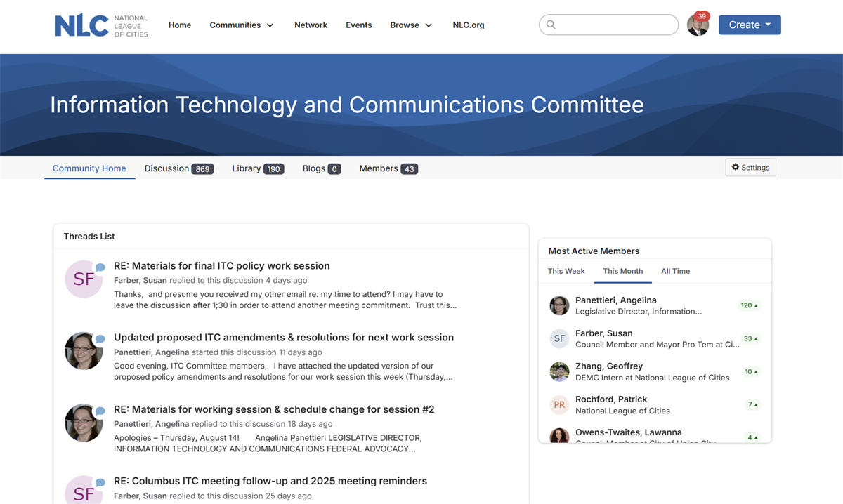Open thread RE: Materials for final ITC policy work session
Screen dimensions: 843x504
[222, 266]
